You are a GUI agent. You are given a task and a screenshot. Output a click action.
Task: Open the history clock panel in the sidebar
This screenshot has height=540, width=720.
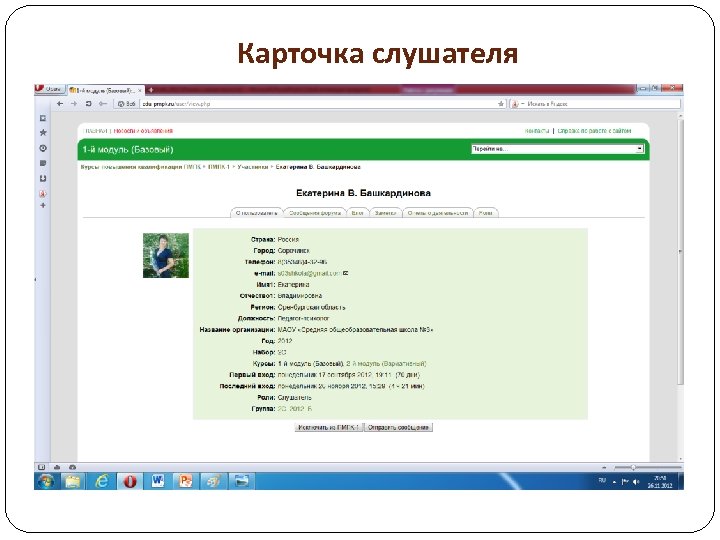[43, 148]
